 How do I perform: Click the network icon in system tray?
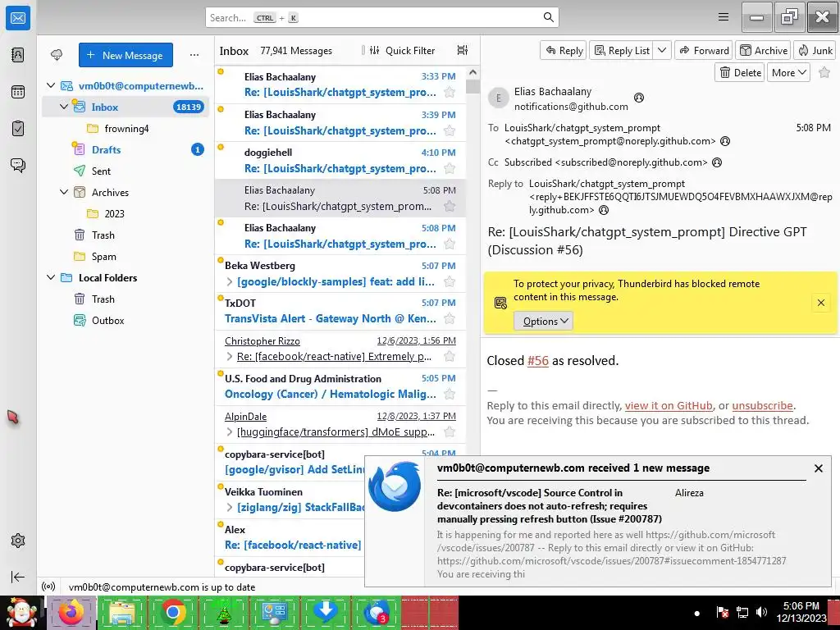click(x=742, y=612)
